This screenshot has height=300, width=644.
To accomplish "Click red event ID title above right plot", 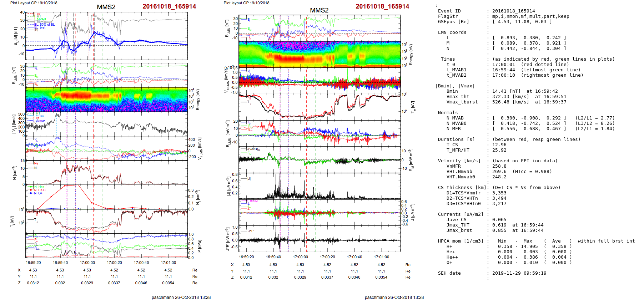I will click(382, 6).
